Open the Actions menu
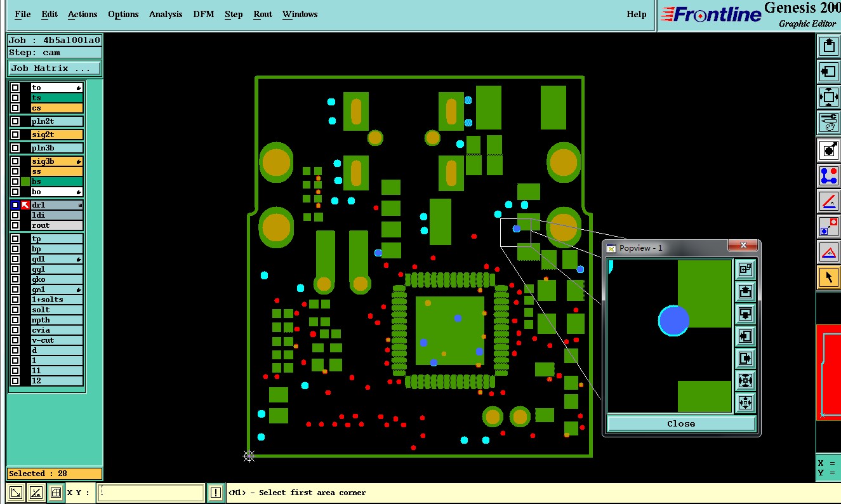The height and width of the screenshot is (504, 841). pos(83,14)
